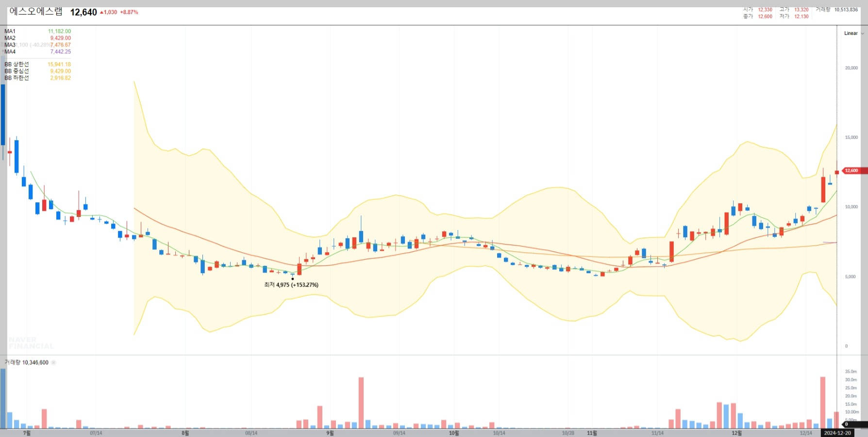868x437 pixels.
Task: Click the 07/14 date on time axis
Action: [96, 433]
